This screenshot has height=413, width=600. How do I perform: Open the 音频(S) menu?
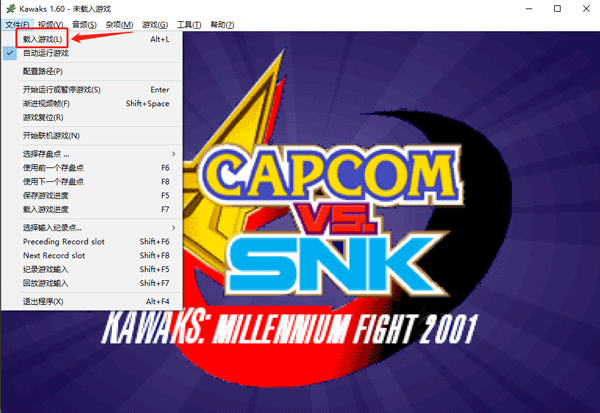coord(84,24)
